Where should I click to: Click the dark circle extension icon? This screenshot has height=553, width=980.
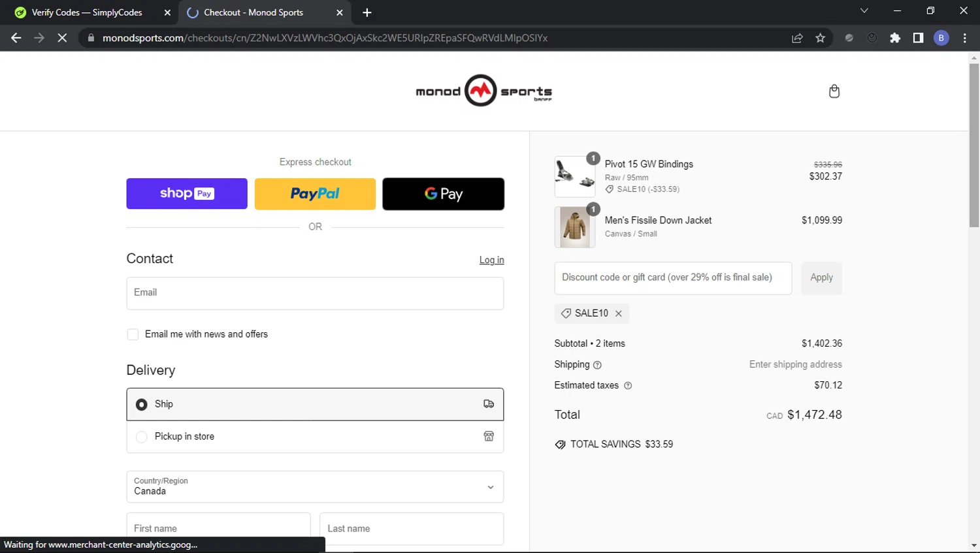coord(849,38)
